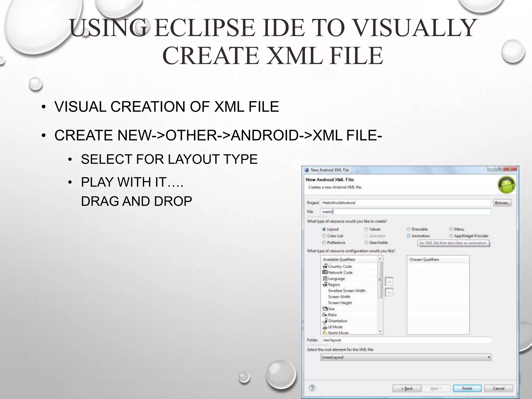Click the Eclipse icon in dialog title bar

click(x=307, y=170)
